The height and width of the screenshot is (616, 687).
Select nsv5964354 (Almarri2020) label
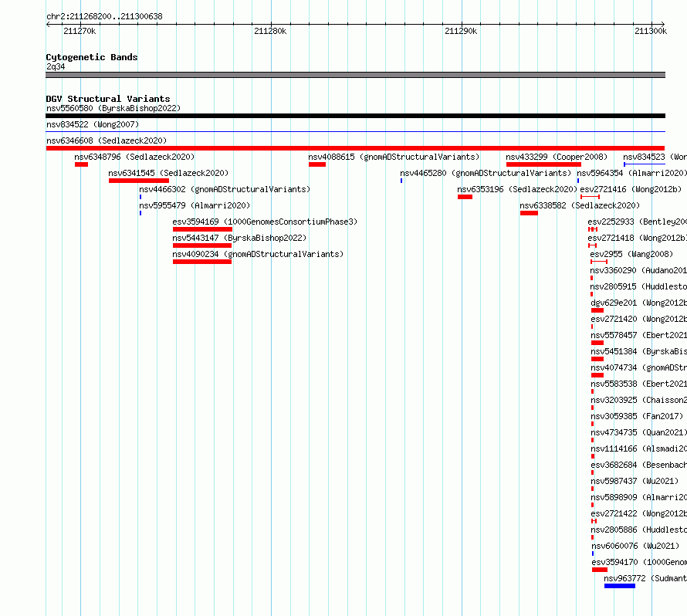pyautogui.click(x=631, y=173)
